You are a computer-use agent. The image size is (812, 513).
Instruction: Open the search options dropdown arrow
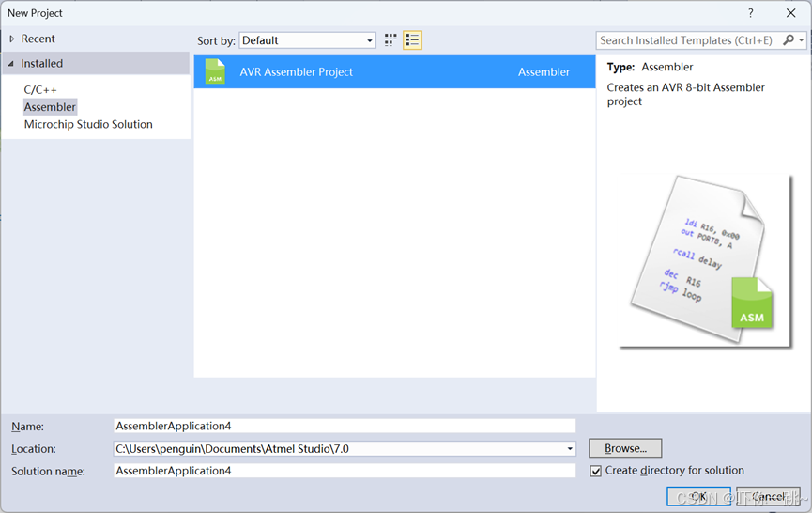coord(801,39)
